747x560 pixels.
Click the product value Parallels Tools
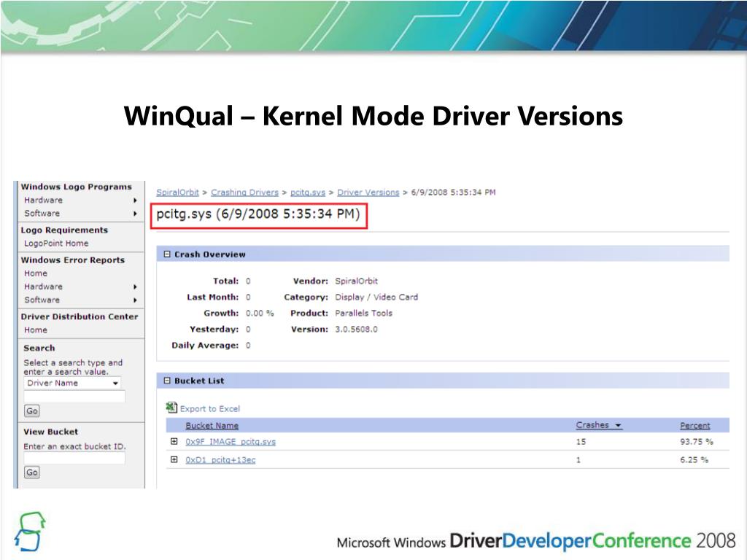click(363, 314)
